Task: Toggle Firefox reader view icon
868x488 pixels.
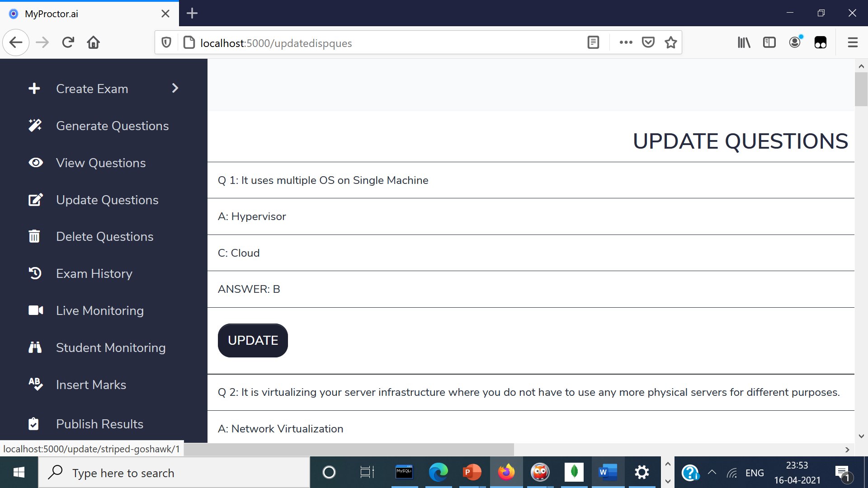Action: pyautogui.click(x=593, y=42)
